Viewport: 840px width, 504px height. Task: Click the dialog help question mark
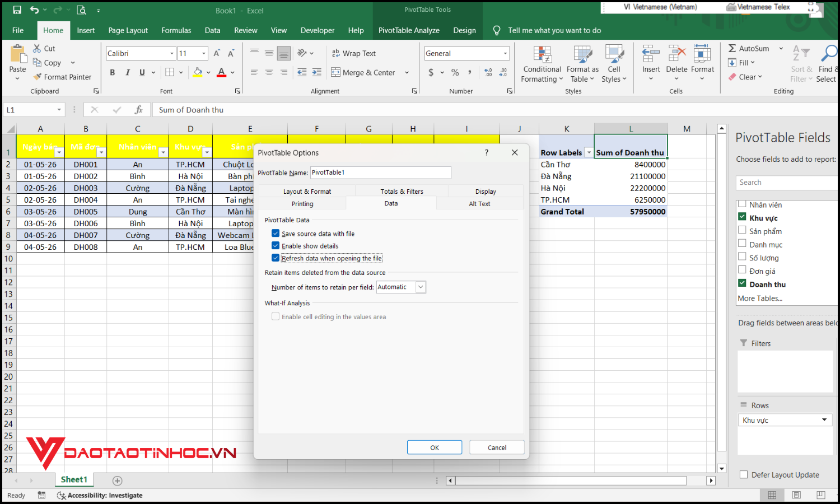coord(487,152)
